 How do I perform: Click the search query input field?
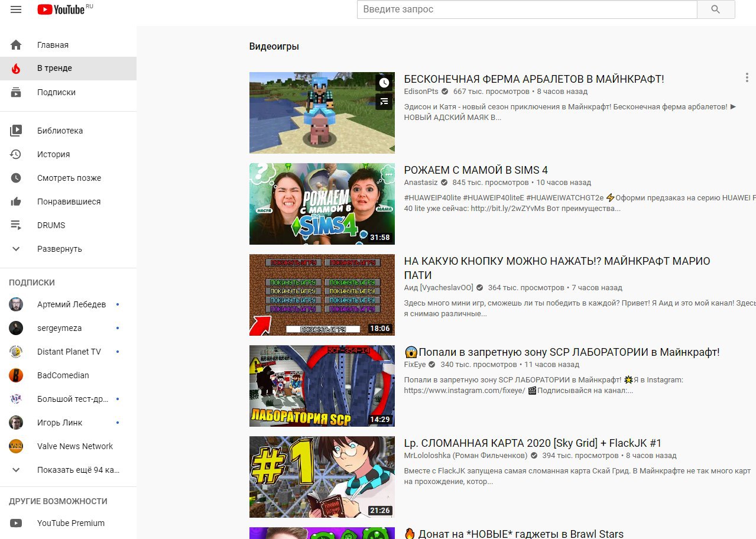(x=527, y=9)
